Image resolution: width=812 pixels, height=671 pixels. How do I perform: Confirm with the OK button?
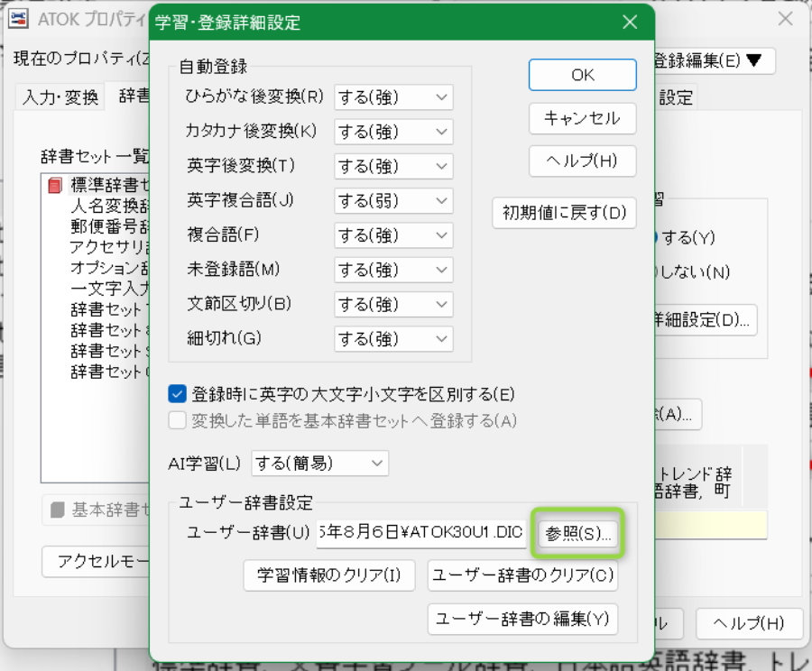click(x=583, y=75)
